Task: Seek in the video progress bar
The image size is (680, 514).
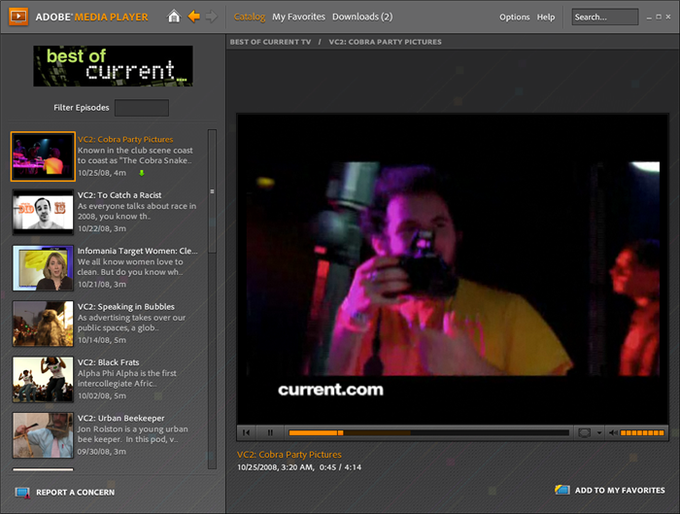Action: (x=428, y=433)
